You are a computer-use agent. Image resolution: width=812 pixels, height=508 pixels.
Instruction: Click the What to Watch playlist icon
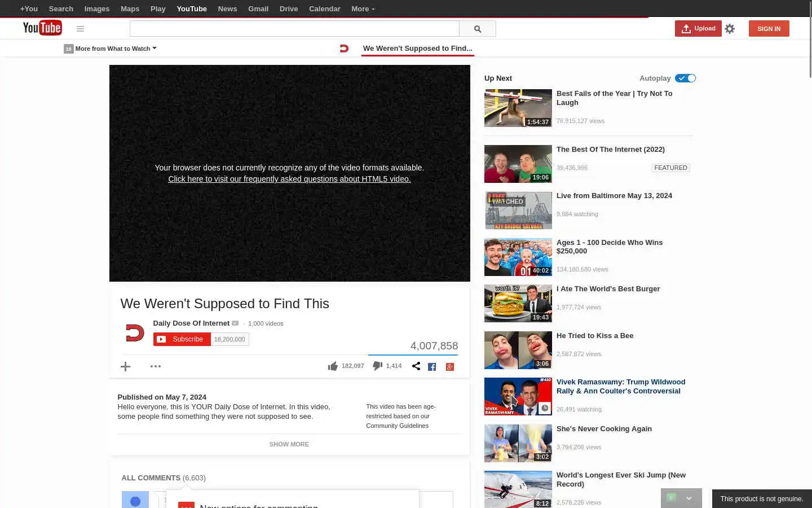[x=69, y=49]
